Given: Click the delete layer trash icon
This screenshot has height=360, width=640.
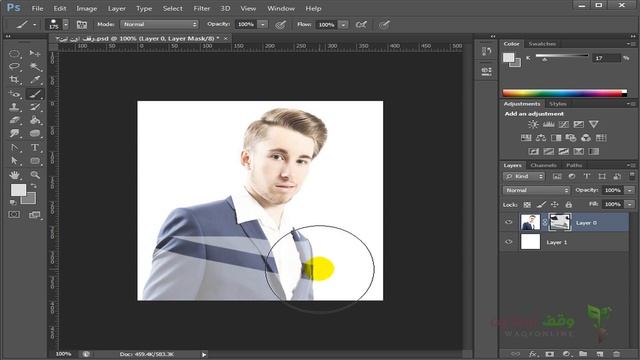Looking at the screenshot, I should pyautogui.click(x=616, y=354).
